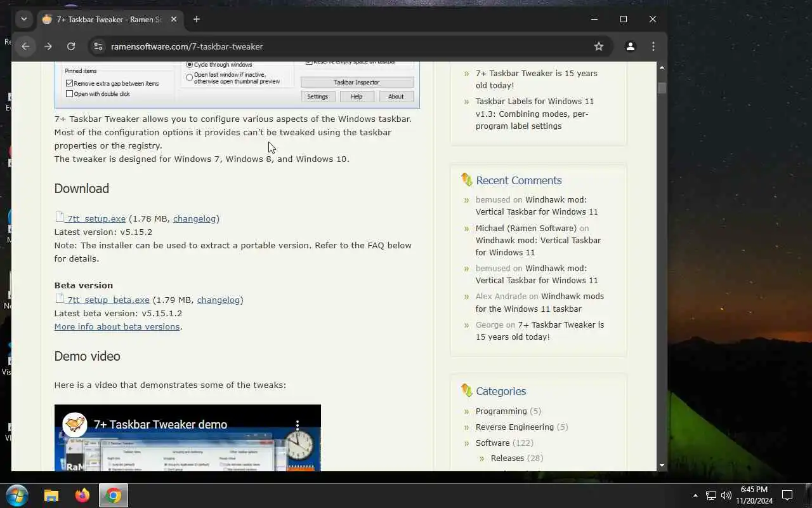Open the Windows Start menu

pyautogui.click(x=17, y=495)
